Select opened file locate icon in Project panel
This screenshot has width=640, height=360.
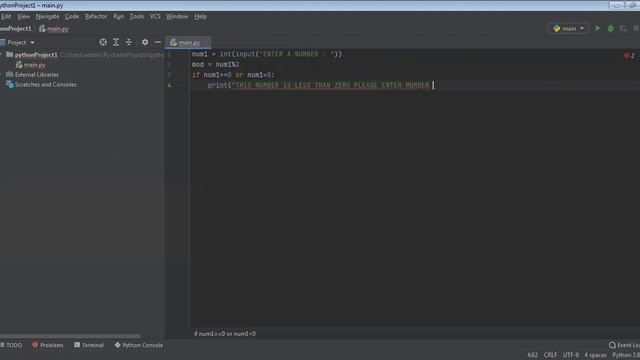(x=103, y=42)
